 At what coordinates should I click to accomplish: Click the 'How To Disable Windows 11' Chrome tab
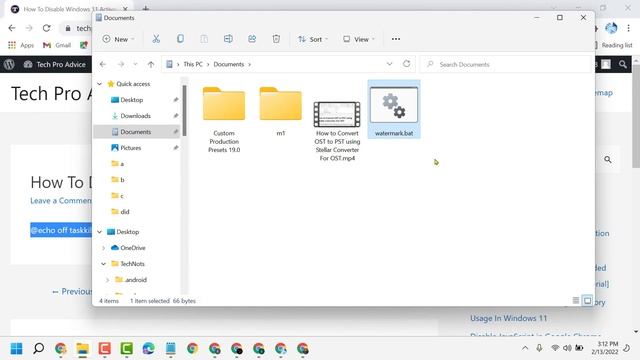tap(69, 9)
